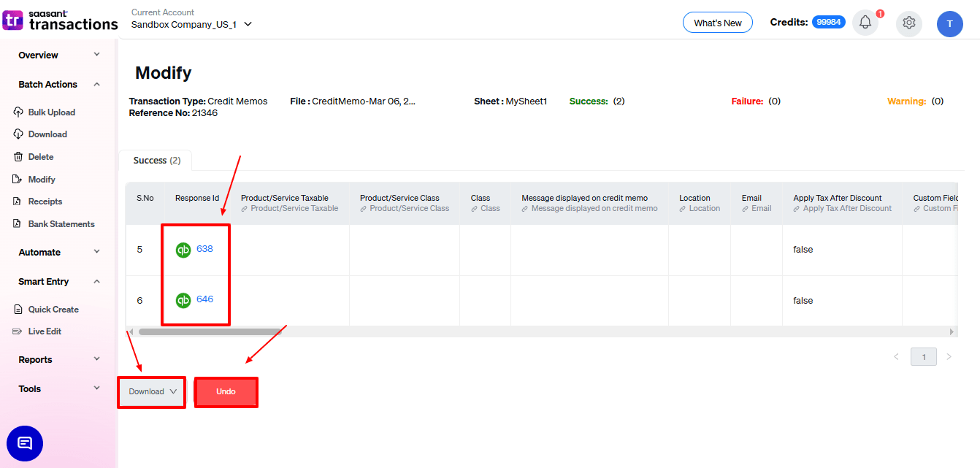Open the response ID 638 link
Viewport: 980px width, 468px height.
click(x=204, y=249)
